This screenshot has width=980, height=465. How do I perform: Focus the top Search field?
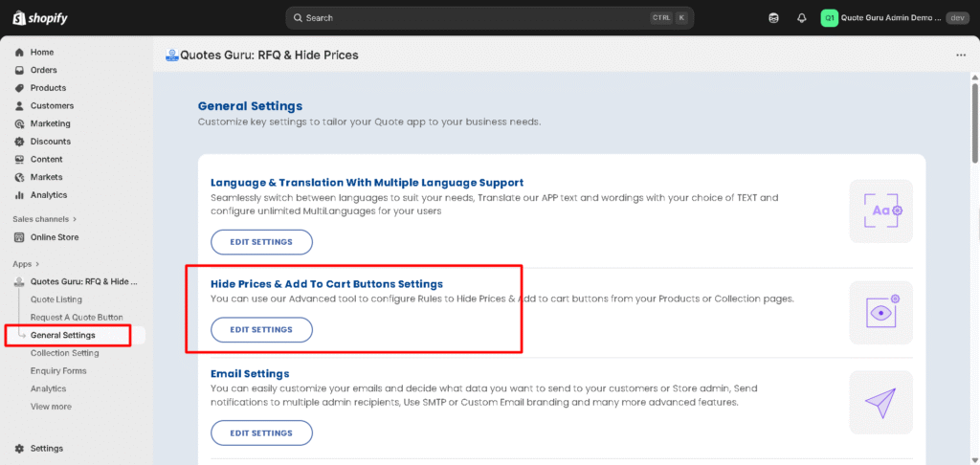click(469, 18)
